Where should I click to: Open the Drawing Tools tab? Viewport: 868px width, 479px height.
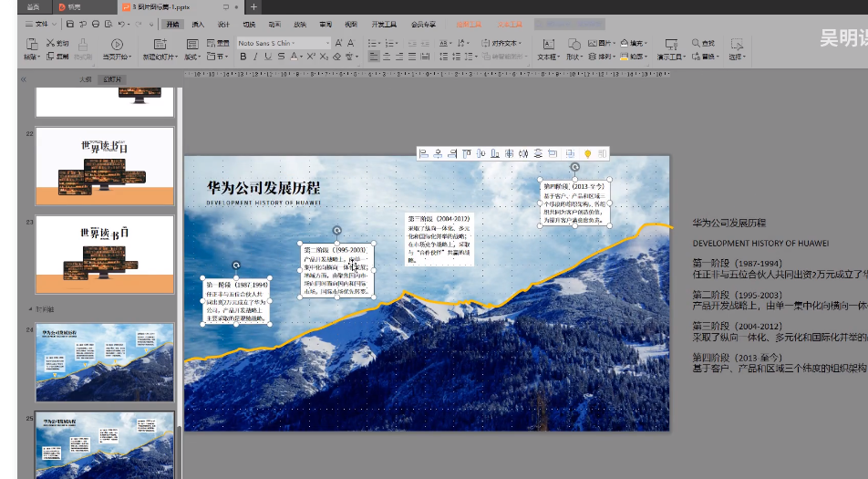469,25
